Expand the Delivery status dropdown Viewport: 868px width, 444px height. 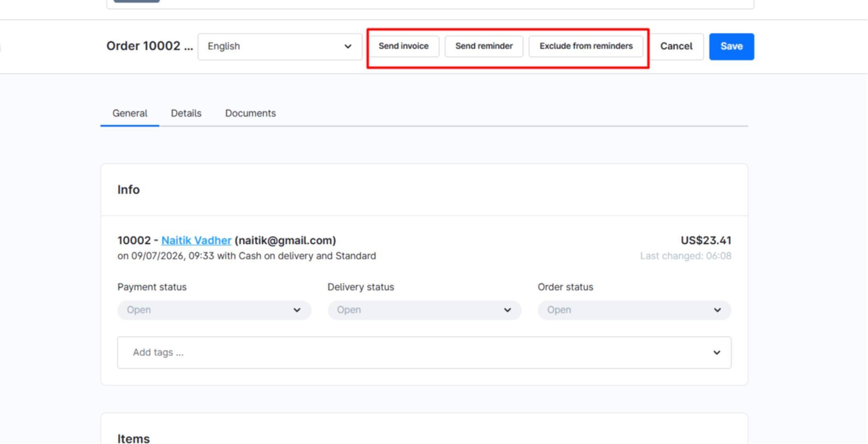pos(424,310)
